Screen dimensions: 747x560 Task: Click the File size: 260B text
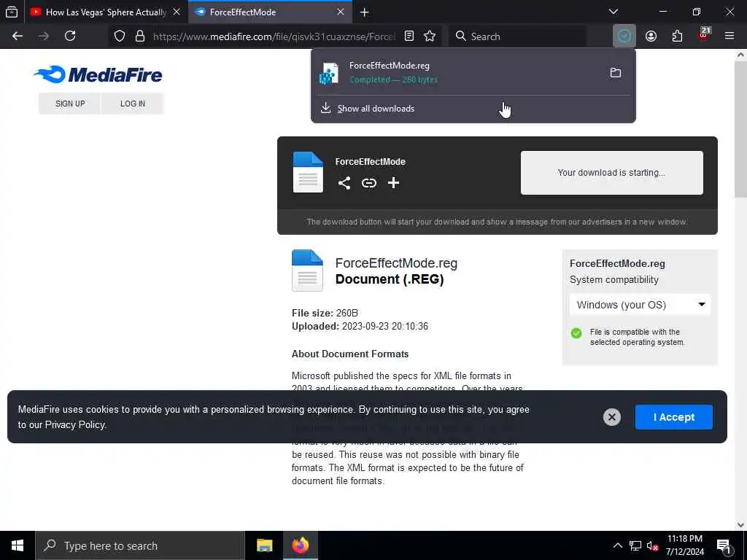325,313
